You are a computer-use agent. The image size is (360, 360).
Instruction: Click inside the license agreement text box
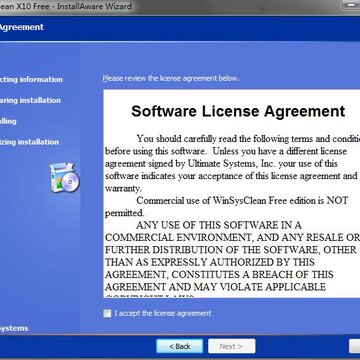click(x=232, y=193)
